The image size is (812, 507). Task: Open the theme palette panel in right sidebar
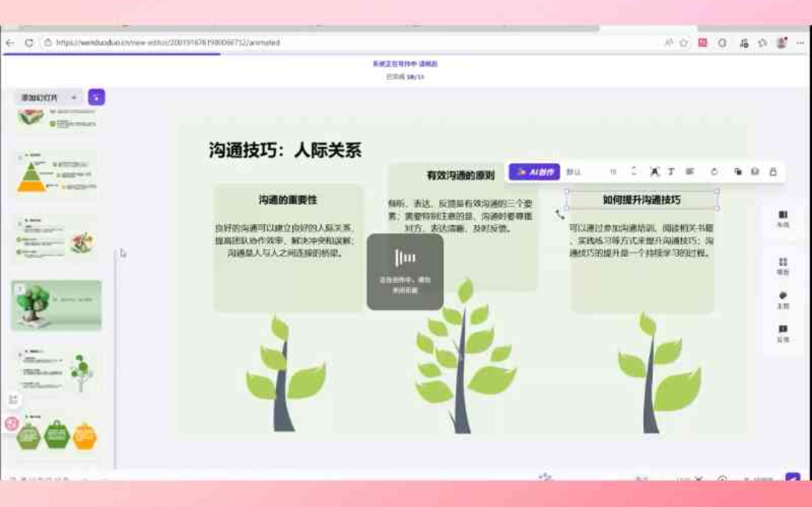click(783, 299)
